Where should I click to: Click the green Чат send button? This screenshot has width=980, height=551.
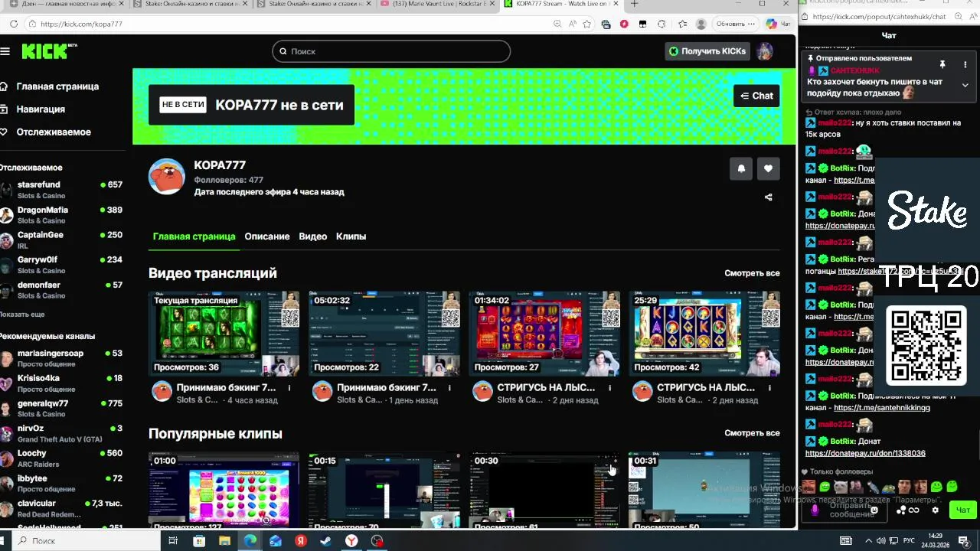click(x=963, y=510)
